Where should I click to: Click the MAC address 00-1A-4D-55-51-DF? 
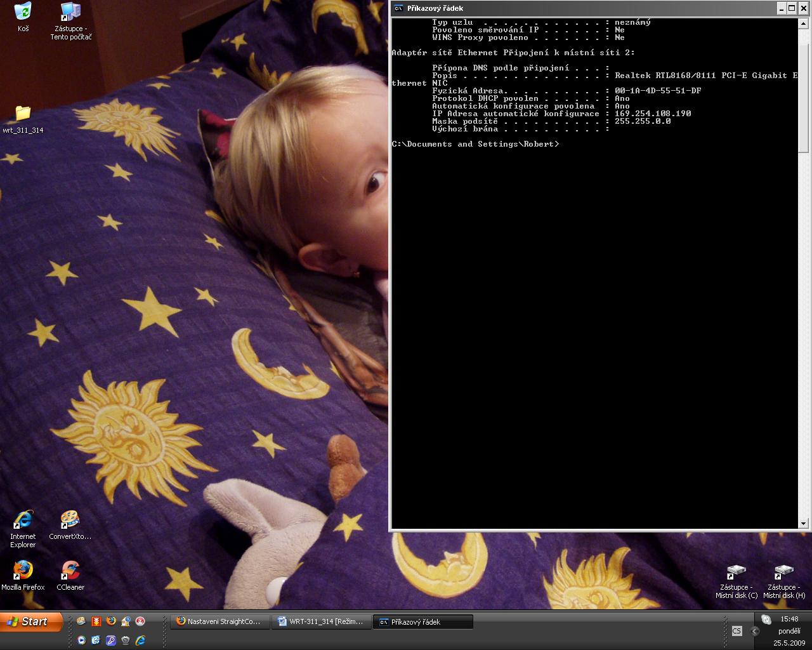[658, 91]
